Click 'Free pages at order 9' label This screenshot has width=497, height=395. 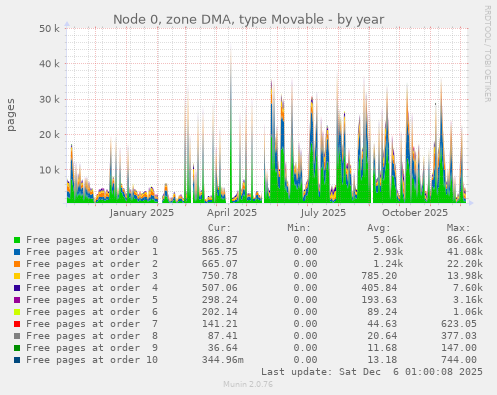click(92, 348)
